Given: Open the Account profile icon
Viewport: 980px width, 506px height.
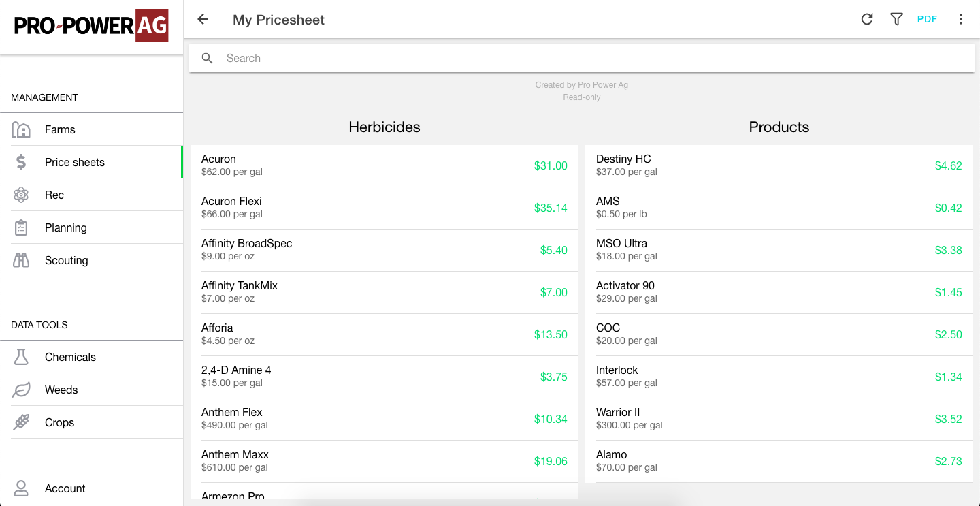Looking at the screenshot, I should tap(20, 488).
